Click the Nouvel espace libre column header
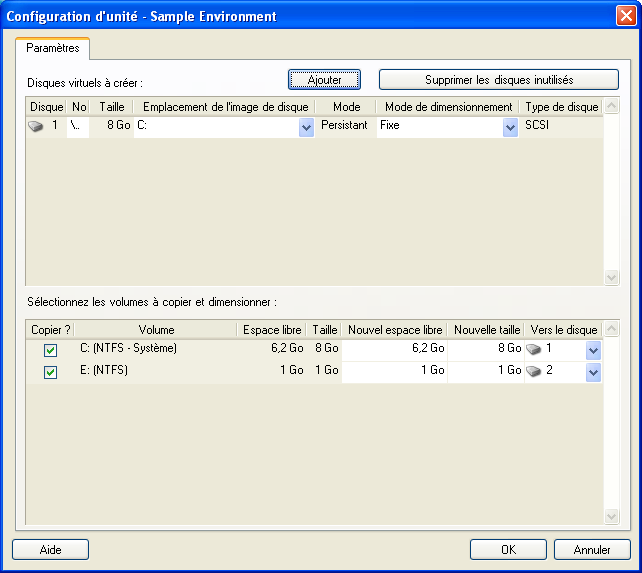 [395, 330]
